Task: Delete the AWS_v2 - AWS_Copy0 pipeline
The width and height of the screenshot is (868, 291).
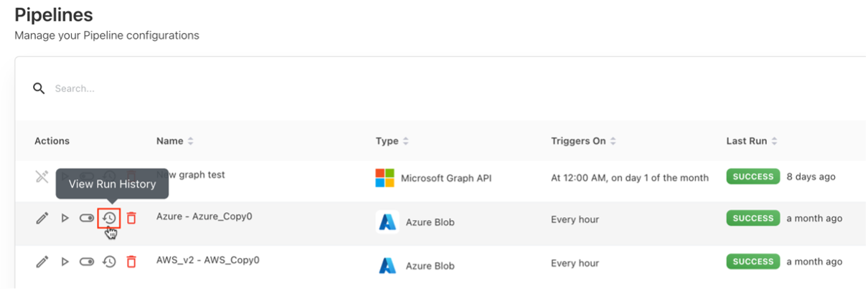Action: pyautogui.click(x=131, y=262)
